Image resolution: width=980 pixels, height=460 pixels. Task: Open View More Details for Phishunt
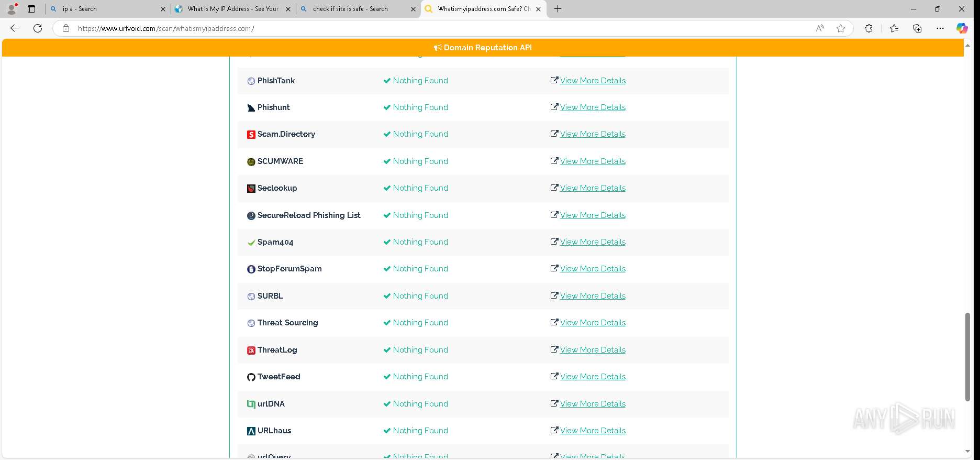[593, 107]
